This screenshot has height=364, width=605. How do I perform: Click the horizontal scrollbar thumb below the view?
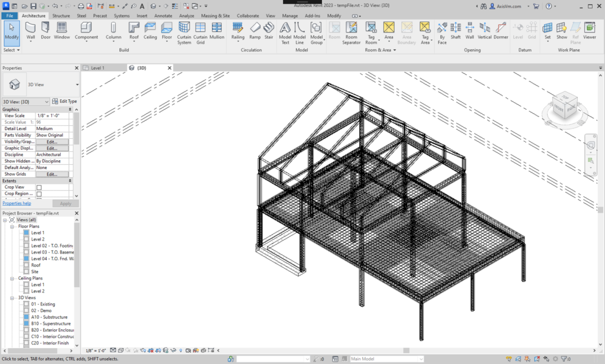point(406,350)
